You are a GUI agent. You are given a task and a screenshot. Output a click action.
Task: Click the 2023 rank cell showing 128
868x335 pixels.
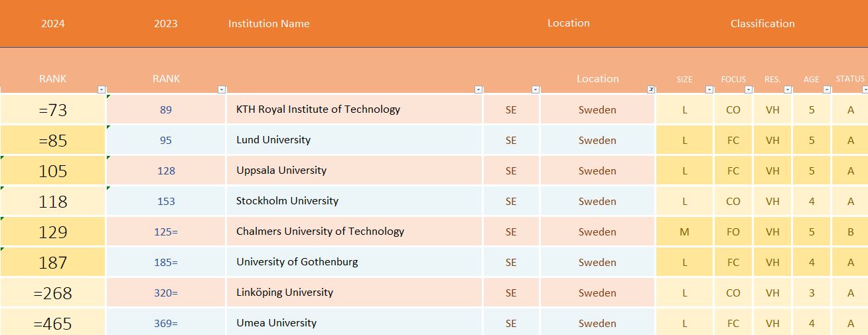(166, 171)
